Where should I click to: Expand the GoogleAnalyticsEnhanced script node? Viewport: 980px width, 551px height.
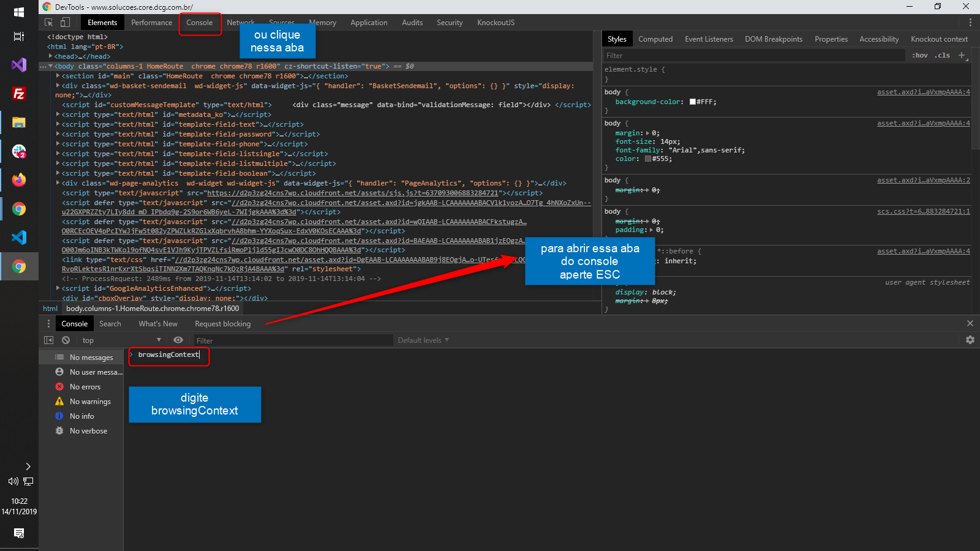58,288
